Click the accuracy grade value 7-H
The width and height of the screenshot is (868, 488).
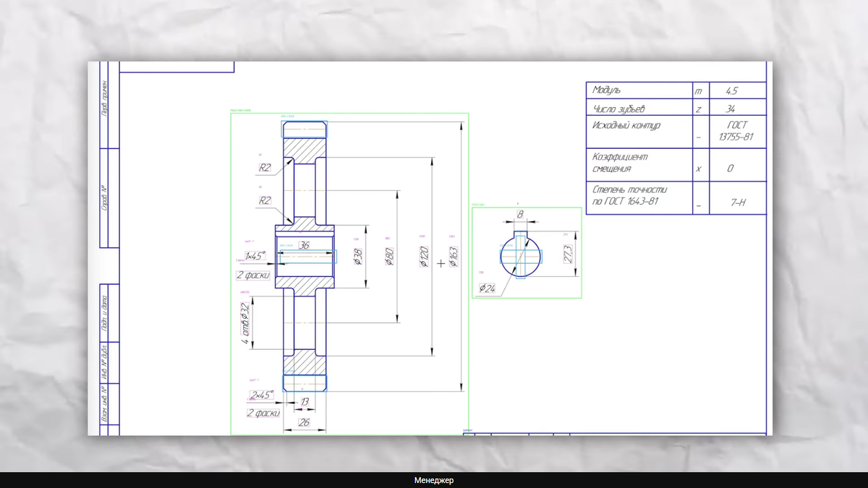pos(738,204)
